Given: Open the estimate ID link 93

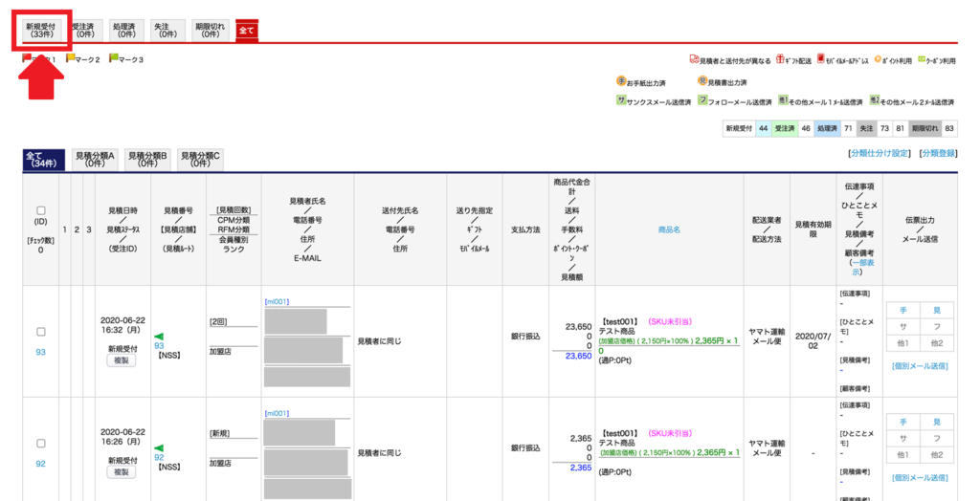Looking at the screenshot, I should click(40, 352).
